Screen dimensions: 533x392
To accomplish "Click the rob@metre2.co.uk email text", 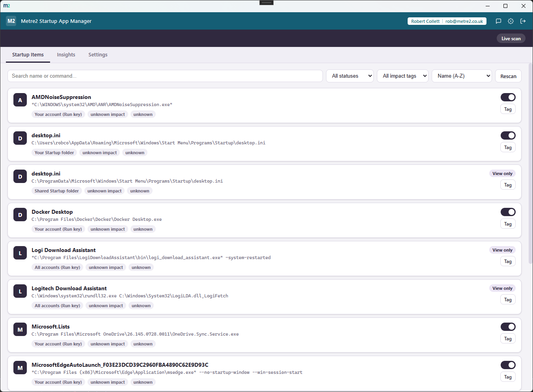I will click(x=464, y=21).
